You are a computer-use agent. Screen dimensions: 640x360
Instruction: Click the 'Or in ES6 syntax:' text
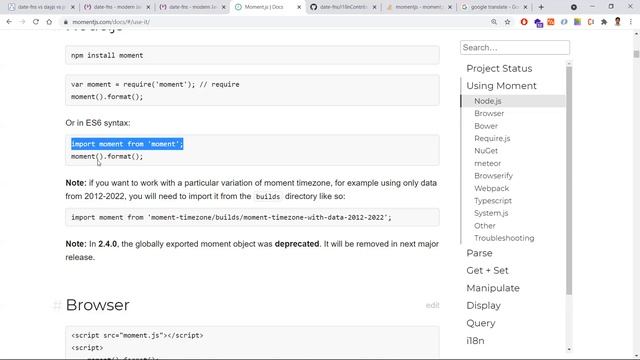[x=98, y=123]
